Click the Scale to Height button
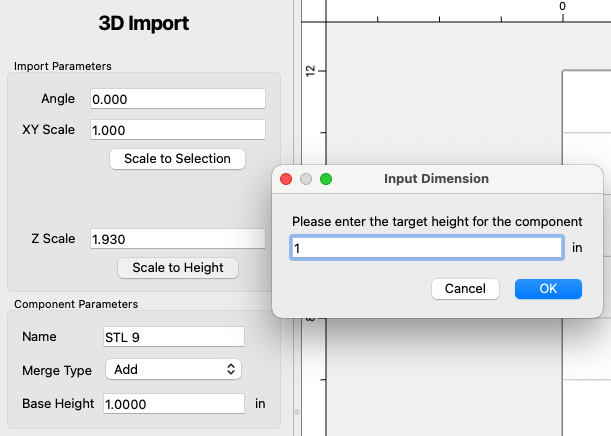The image size is (611, 436). 177,268
